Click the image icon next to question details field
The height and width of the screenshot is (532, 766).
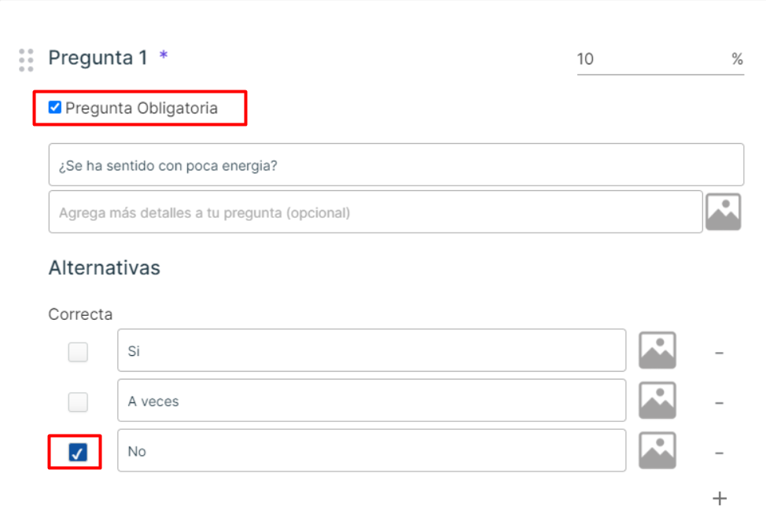(x=723, y=212)
